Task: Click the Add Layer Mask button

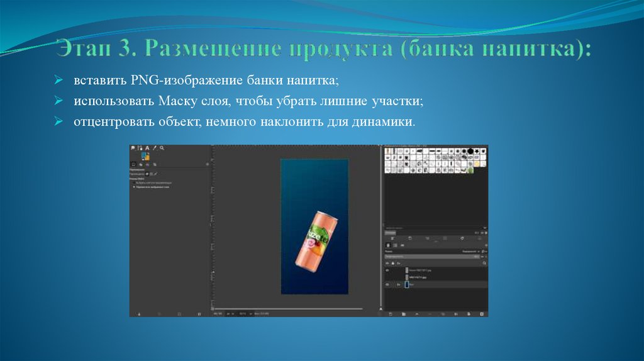Action: pyautogui.click(x=469, y=314)
